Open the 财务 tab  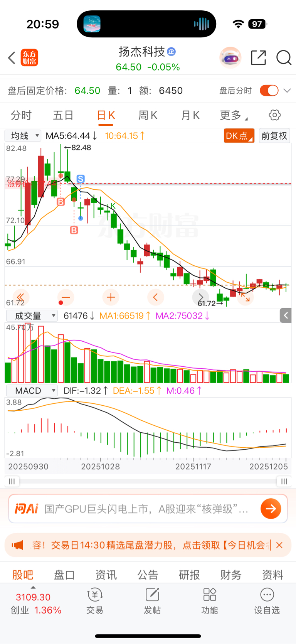pos(231,575)
